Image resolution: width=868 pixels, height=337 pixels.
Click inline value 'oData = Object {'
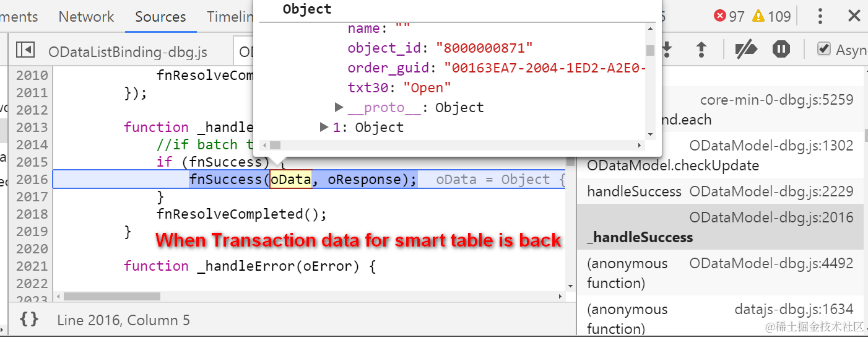tap(500, 180)
